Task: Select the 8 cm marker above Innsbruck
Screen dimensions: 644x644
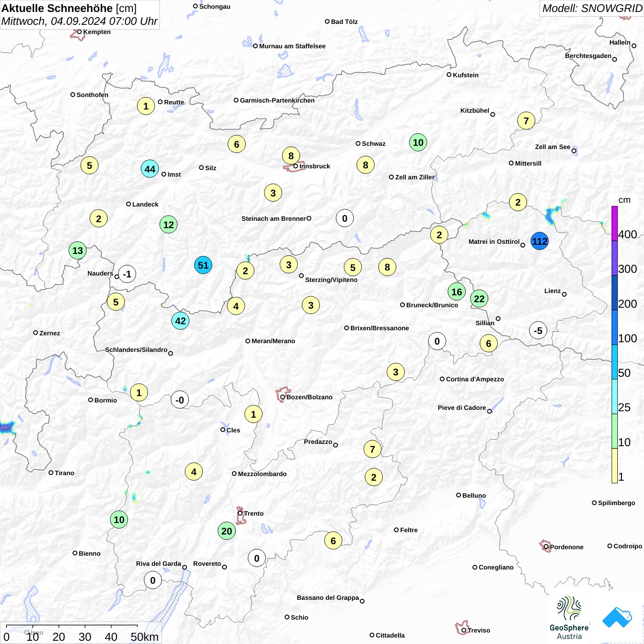Action: [x=291, y=155]
